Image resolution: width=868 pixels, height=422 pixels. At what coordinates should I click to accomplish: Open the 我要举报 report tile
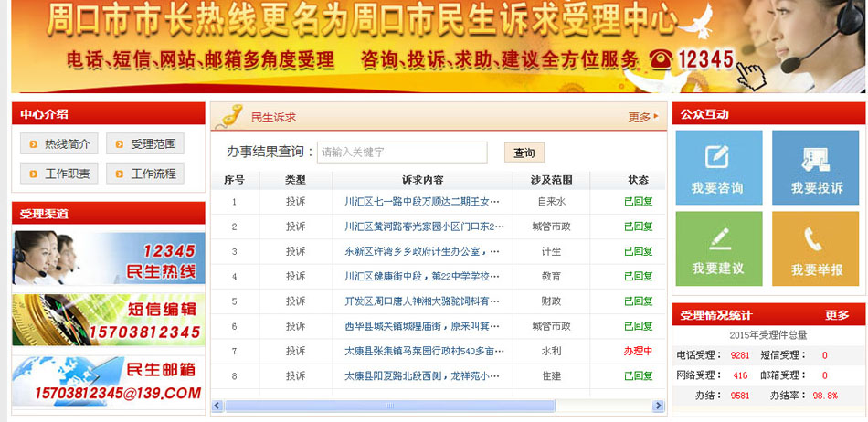[x=816, y=248]
